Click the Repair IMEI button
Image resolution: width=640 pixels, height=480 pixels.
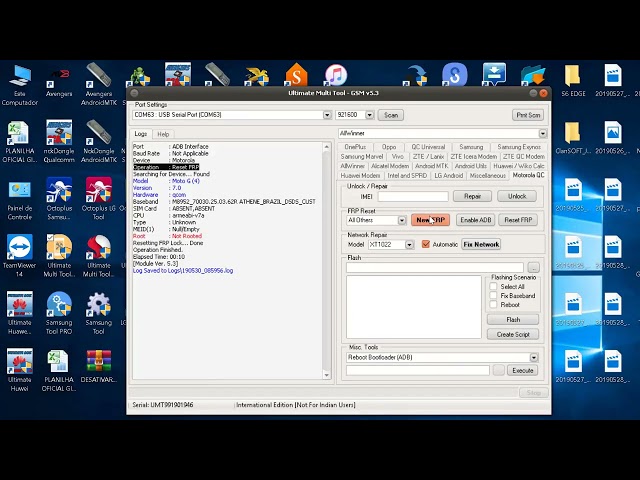(x=472, y=196)
